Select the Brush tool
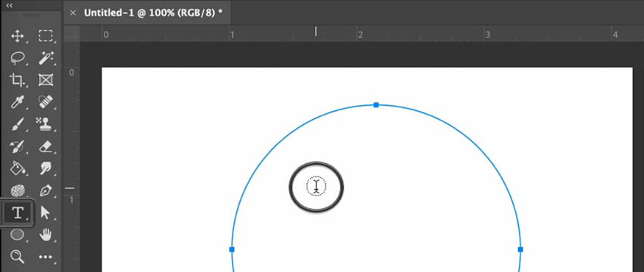Image resolution: width=644 pixels, height=272 pixels. pos(17,124)
